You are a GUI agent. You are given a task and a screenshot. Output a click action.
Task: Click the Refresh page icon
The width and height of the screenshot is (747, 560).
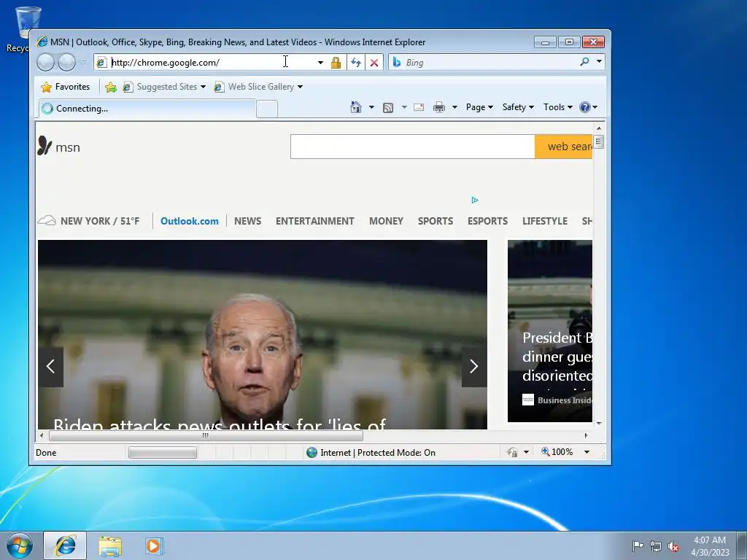click(356, 63)
